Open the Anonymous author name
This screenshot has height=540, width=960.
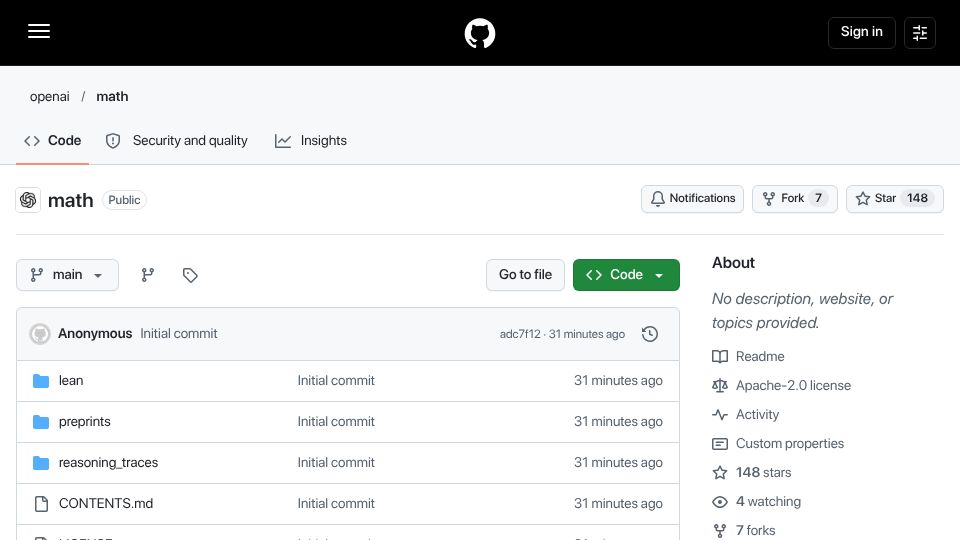[x=95, y=334]
